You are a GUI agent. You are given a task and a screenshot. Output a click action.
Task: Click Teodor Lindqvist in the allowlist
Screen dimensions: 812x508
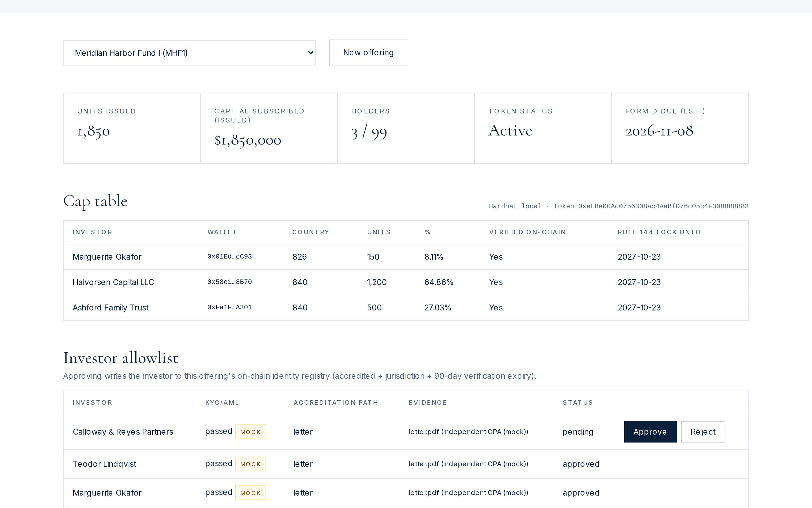[x=104, y=464]
